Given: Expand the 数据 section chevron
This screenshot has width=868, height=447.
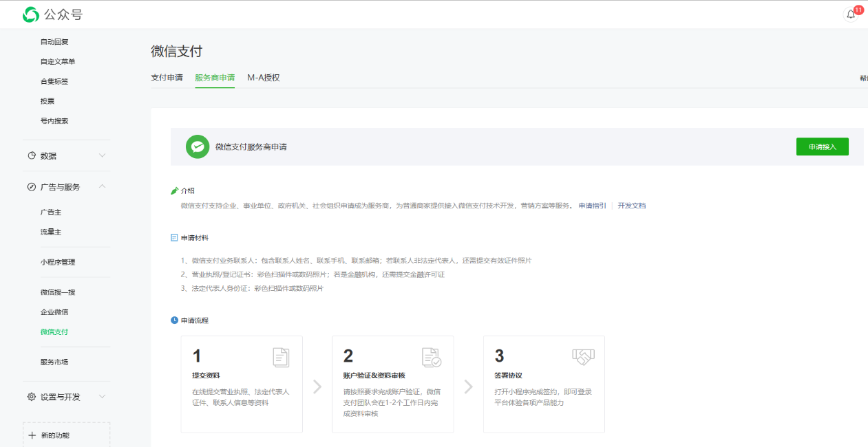Looking at the screenshot, I should [x=102, y=155].
